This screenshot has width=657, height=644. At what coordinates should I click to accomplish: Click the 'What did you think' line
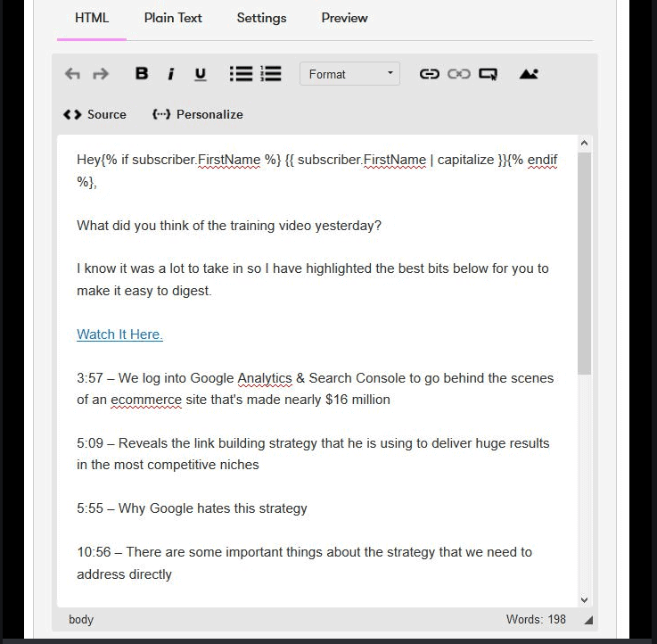(229, 226)
